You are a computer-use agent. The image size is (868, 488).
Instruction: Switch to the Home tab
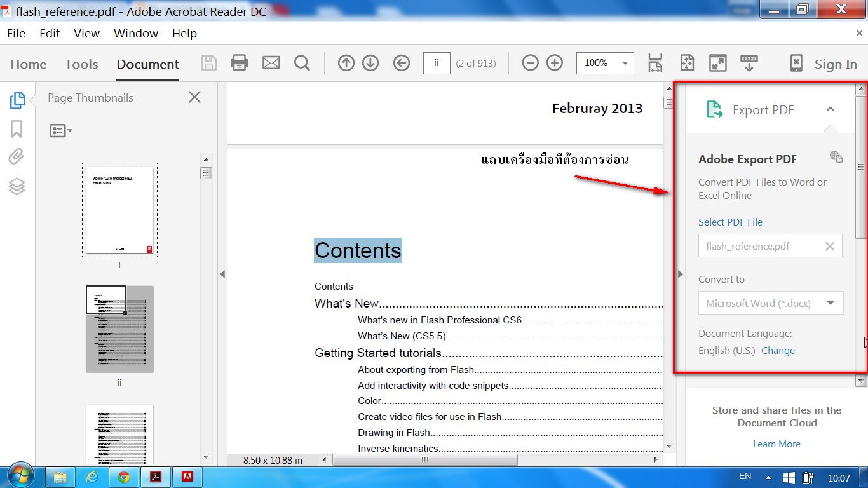tap(29, 64)
